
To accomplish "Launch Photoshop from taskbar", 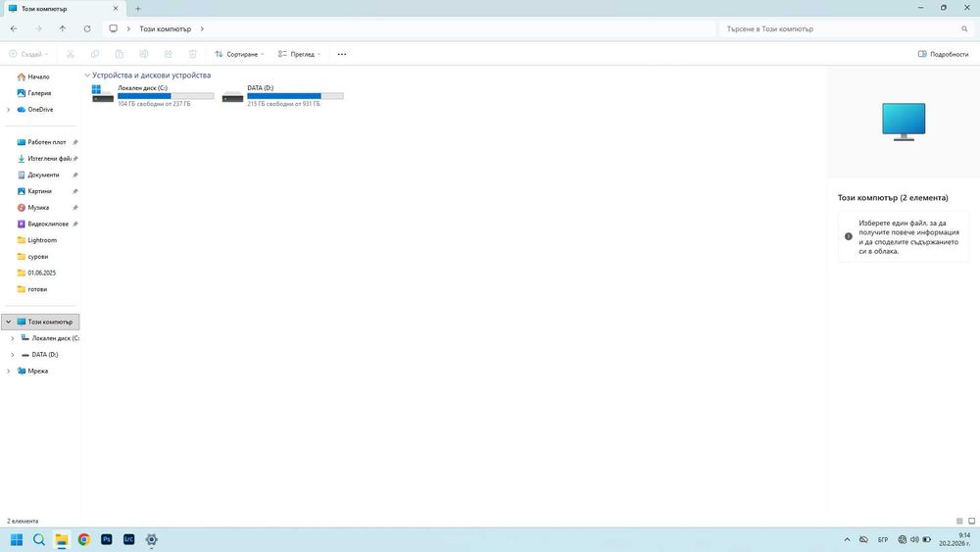I will [x=106, y=539].
